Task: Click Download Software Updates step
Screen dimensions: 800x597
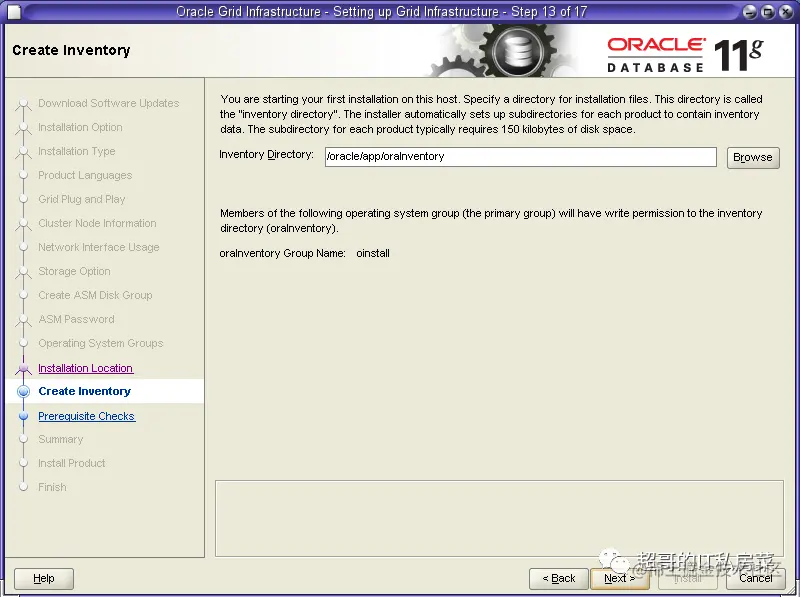Action: (109, 103)
